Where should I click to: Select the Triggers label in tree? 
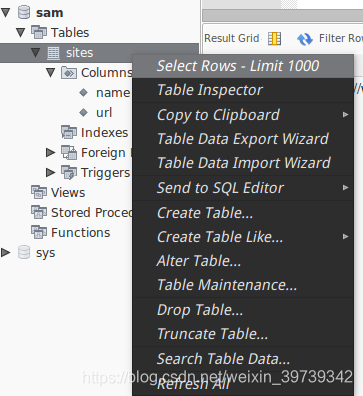(106, 173)
